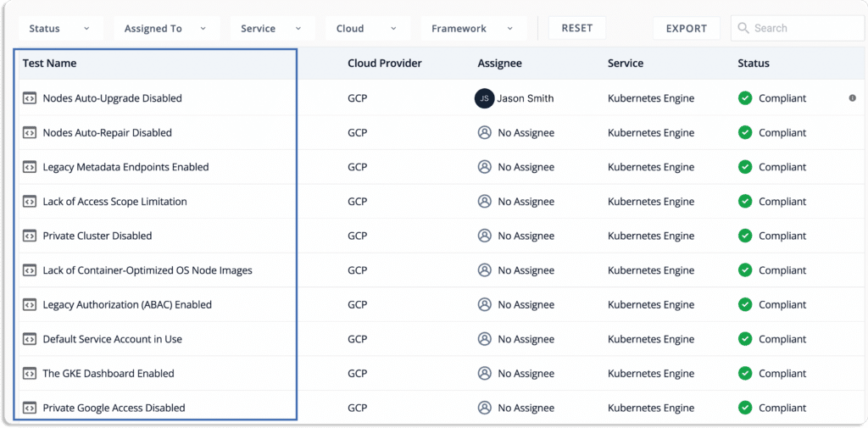
Task: Open Lack of Container-Optimized OS Node Images test
Action: (x=147, y=270)
